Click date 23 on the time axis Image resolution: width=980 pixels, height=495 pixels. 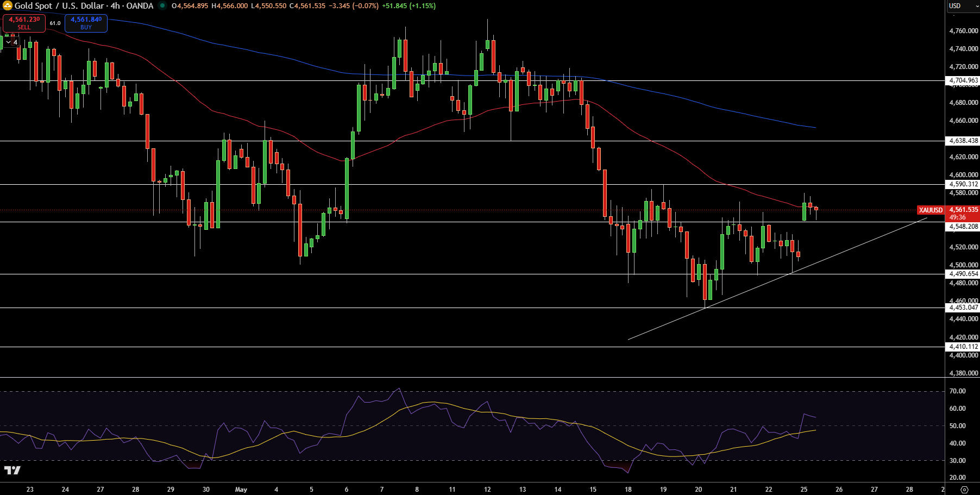tap(30, 490)
